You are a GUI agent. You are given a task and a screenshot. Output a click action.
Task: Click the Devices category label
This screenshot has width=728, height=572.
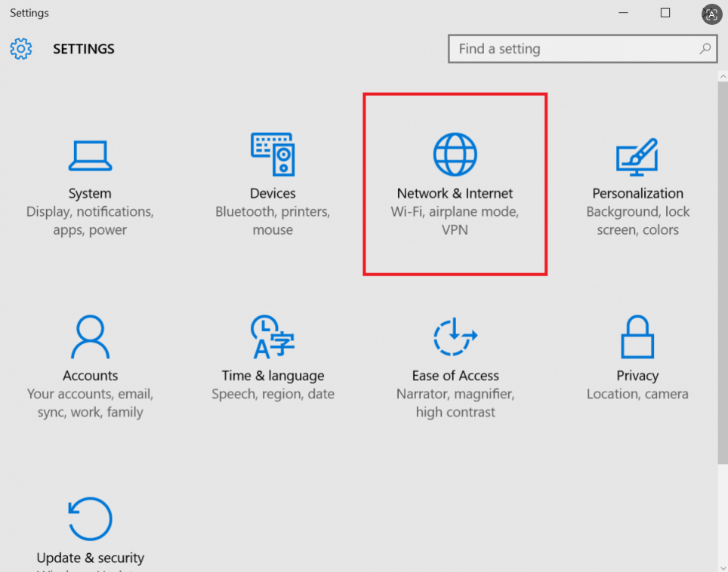pos(273,193)
